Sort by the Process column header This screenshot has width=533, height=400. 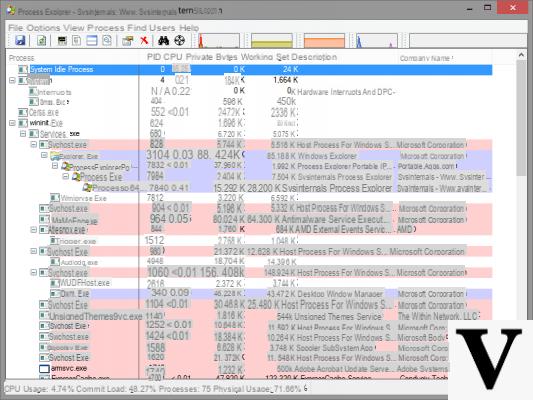click(21, 58)
